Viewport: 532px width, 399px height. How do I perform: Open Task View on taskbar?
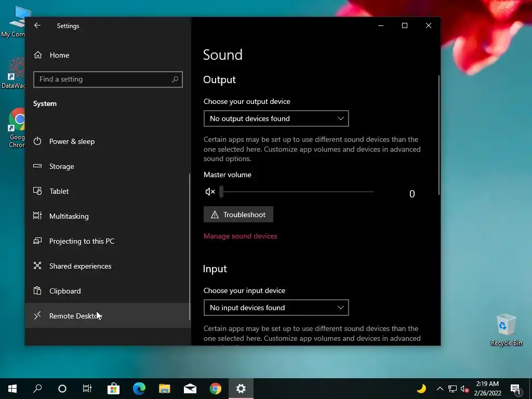coord(87,389)
